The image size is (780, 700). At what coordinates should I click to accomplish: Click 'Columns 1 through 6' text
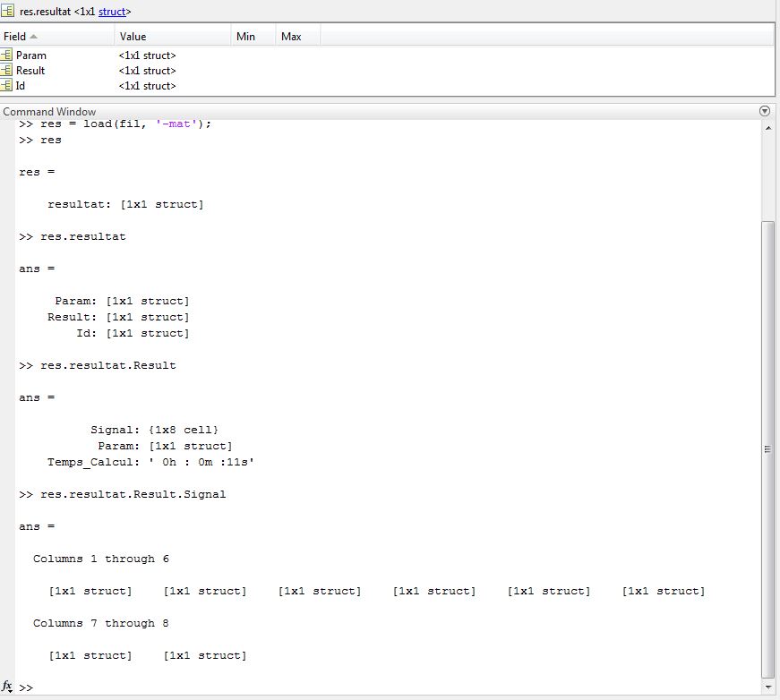pos(101,559)
